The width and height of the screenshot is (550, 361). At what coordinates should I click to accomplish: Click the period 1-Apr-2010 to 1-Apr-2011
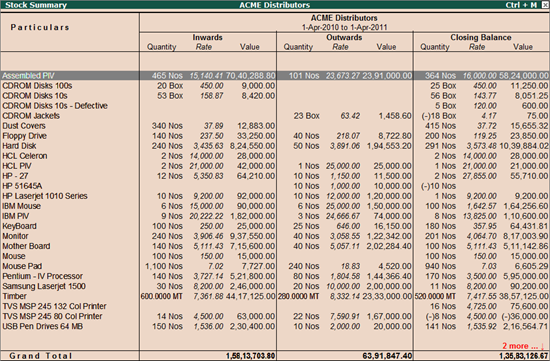344,27
